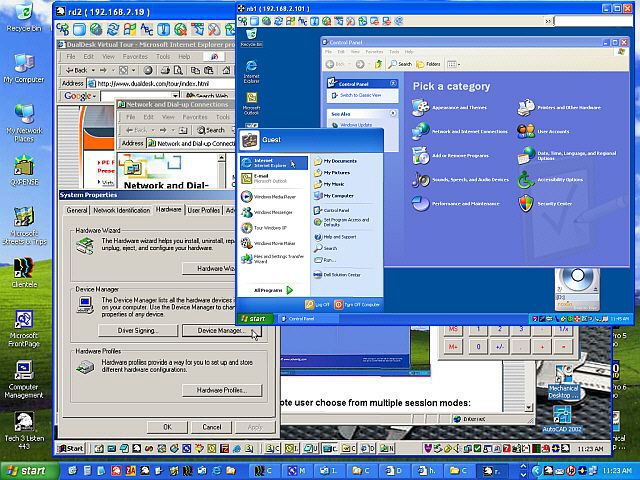640x480 pixels.
Task: Open the Computer Management desktop icon
Action: pos(23,372)
